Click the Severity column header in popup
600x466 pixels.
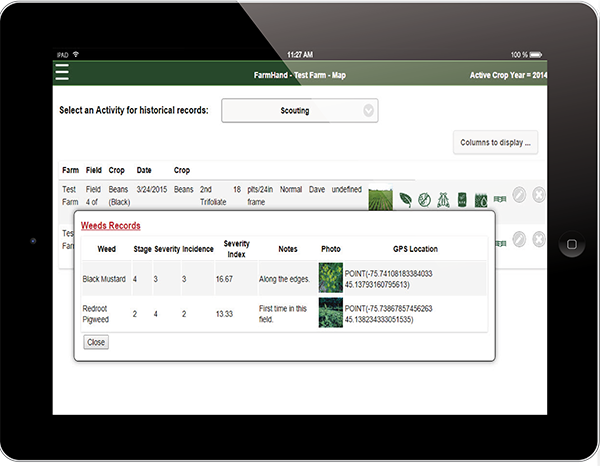[x=167, y=249]
